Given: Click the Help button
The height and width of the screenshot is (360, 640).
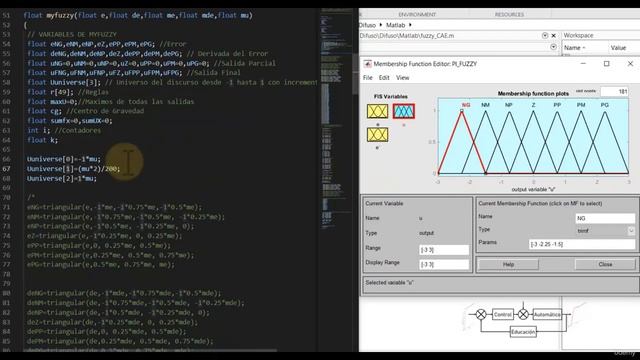Looking at the screenshot, I should pos(508,264).
